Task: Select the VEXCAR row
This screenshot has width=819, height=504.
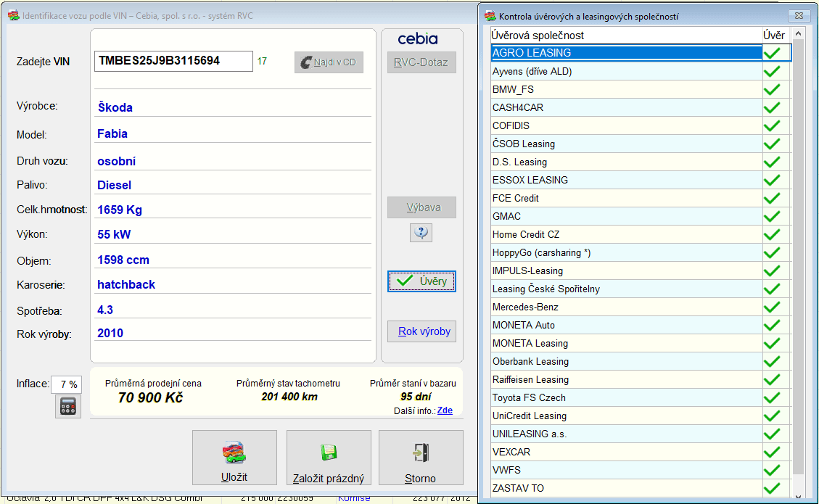Action: point(641,453)
